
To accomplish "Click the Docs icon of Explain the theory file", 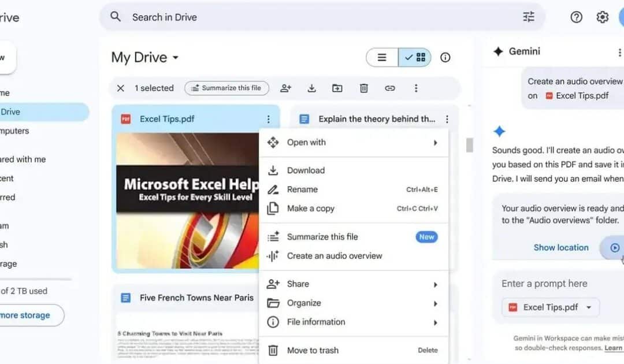I will 304,119.
